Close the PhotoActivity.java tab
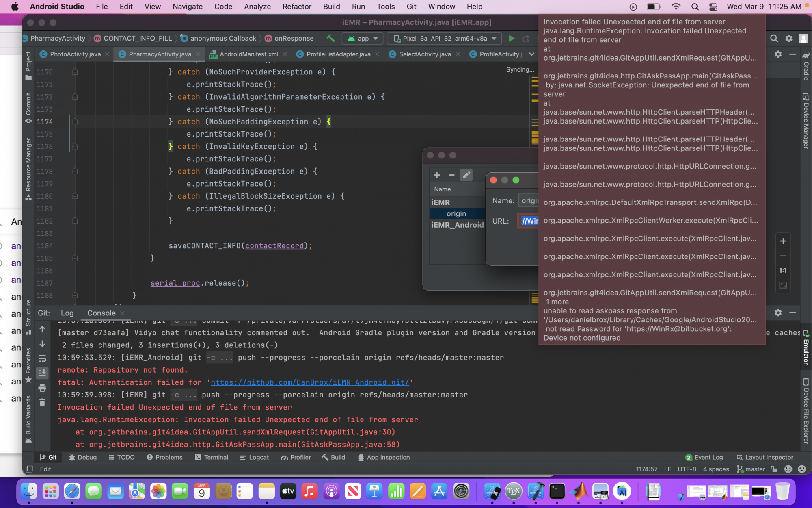Screen dimensions: 812x508 click(x=107, y=54)
